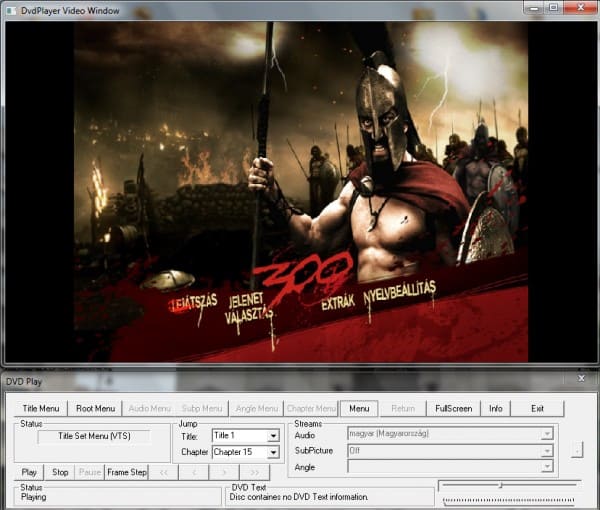Expand the SubPicture dropdown
The height and width of the screenshot is (510, 600).
point(546,451)
